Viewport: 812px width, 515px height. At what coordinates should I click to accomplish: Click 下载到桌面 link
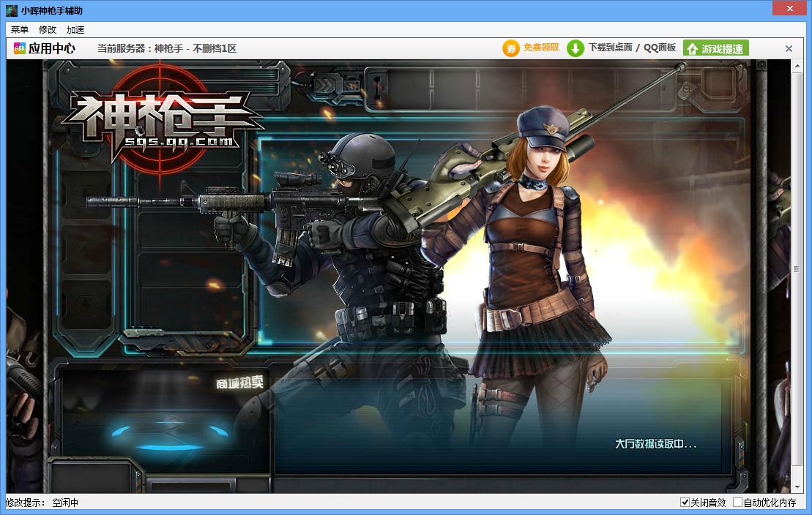pyautogui.click(x=611, y=48)
